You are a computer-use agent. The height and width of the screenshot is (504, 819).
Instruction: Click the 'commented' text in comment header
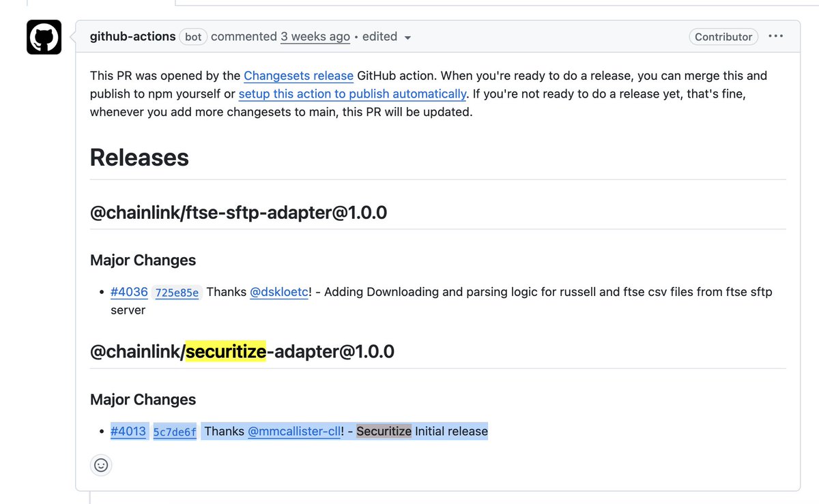(x=244, y=37)
